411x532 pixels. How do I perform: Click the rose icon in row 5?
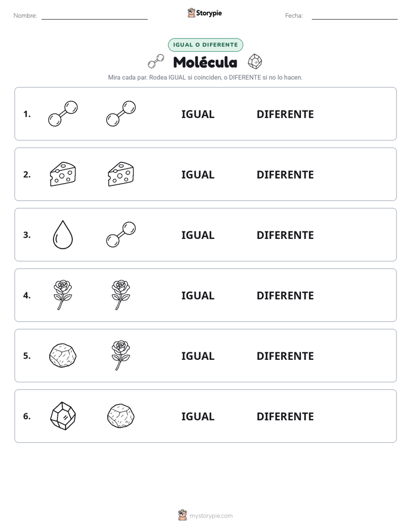pos(121,355)
